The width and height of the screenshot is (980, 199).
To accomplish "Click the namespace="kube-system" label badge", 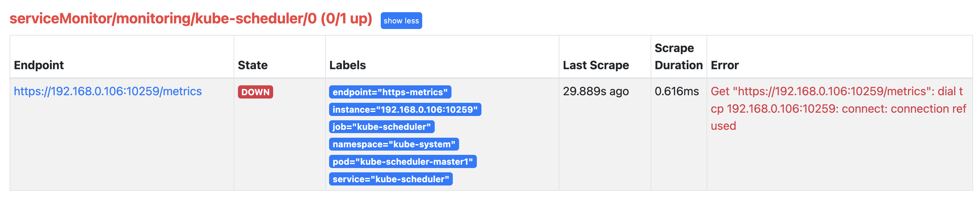I will (394, 144).
